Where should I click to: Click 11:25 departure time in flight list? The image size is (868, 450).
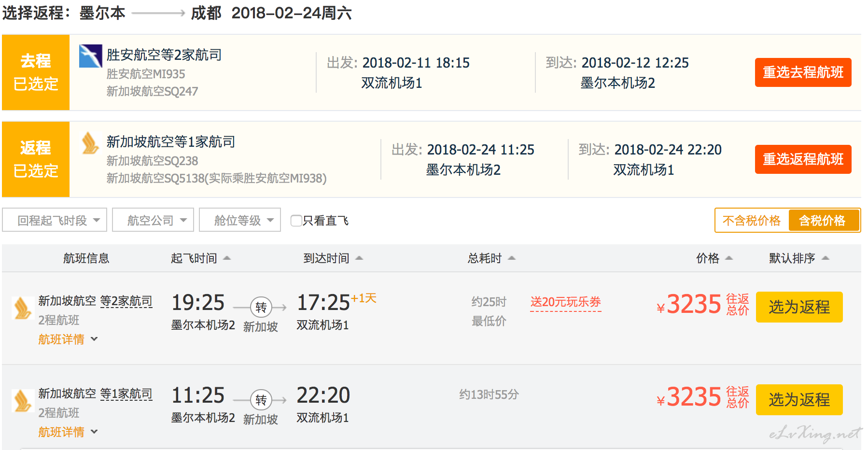(198, 395)
